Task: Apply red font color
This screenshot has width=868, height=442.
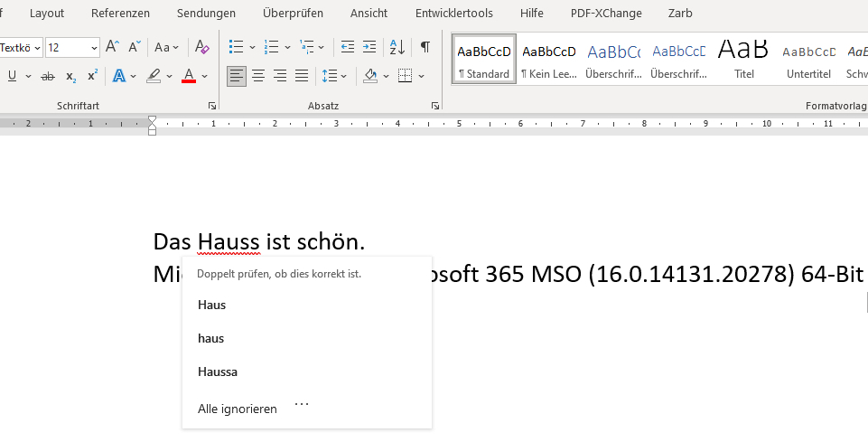Action: pos(189,77)
